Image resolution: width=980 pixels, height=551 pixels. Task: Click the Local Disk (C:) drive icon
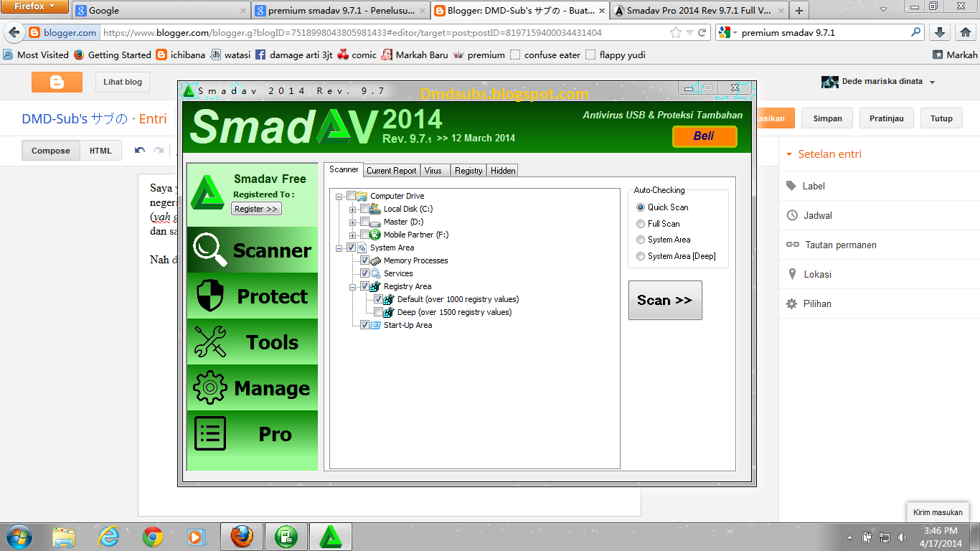point(375,209)
